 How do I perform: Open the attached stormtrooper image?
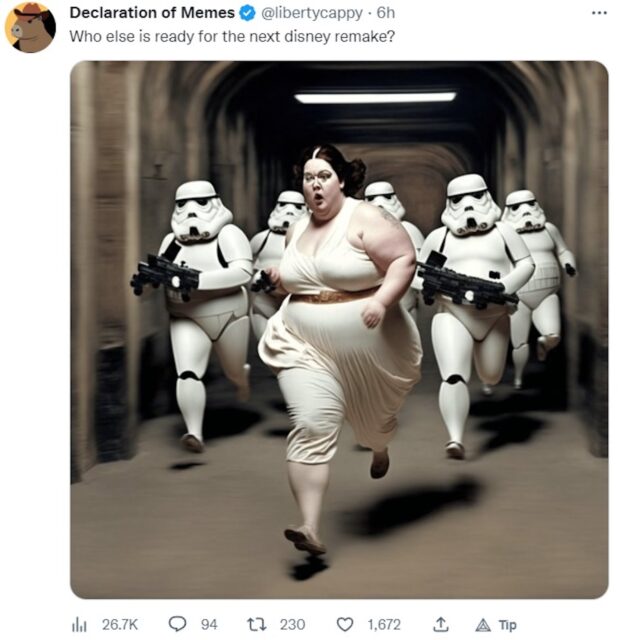338,330
